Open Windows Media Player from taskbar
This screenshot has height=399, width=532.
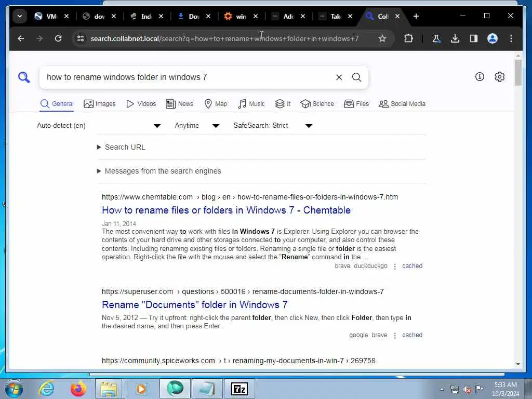tap(141, 389)
